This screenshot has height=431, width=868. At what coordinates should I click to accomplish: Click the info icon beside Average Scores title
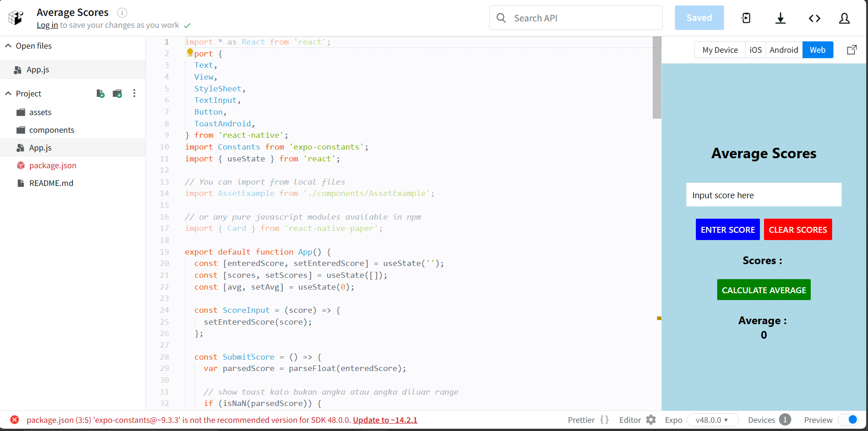click(x=122, y=13)
